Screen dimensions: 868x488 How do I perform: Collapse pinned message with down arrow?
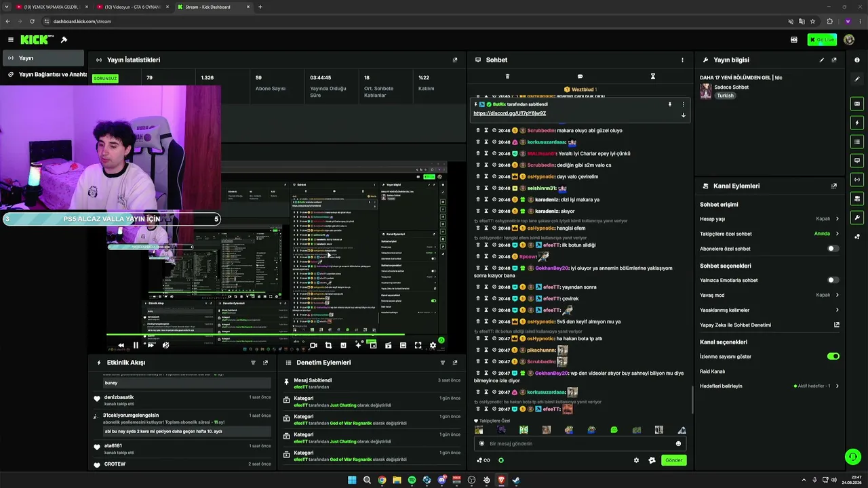683,115
